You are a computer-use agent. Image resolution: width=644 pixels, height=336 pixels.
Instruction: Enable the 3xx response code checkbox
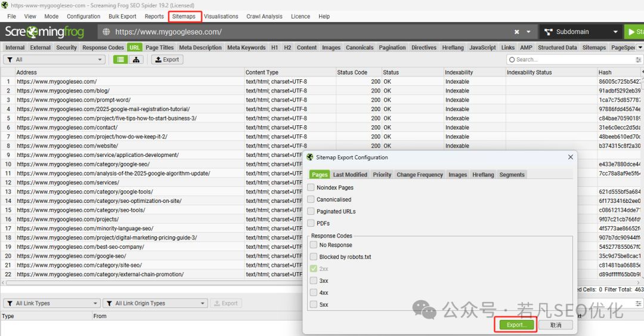[314, 280]
